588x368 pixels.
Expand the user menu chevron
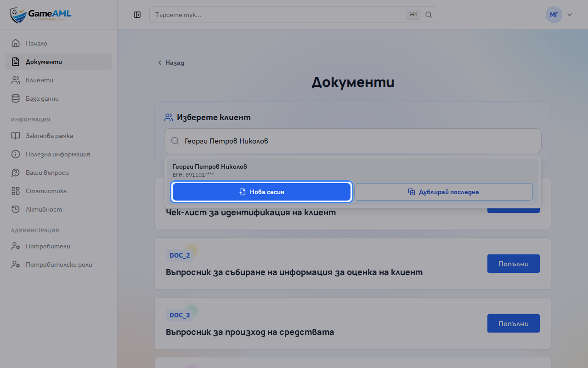click(x=570, y=15)
